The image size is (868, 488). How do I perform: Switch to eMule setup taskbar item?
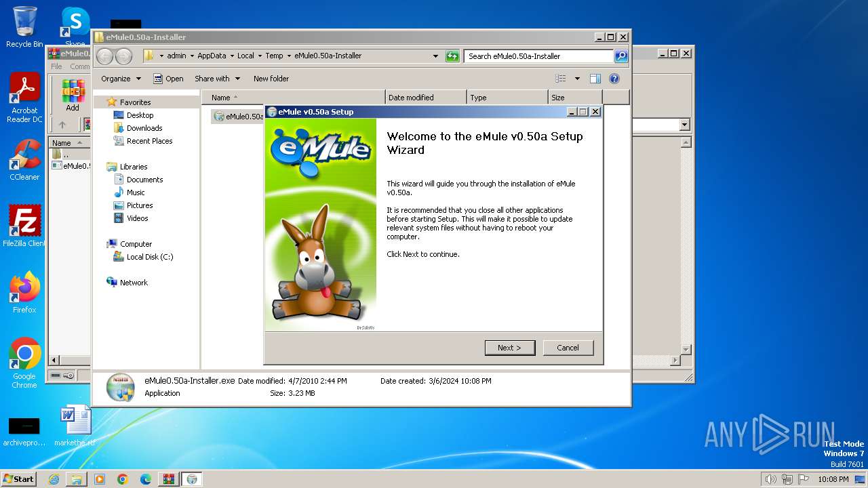click(x=192, y=479)
